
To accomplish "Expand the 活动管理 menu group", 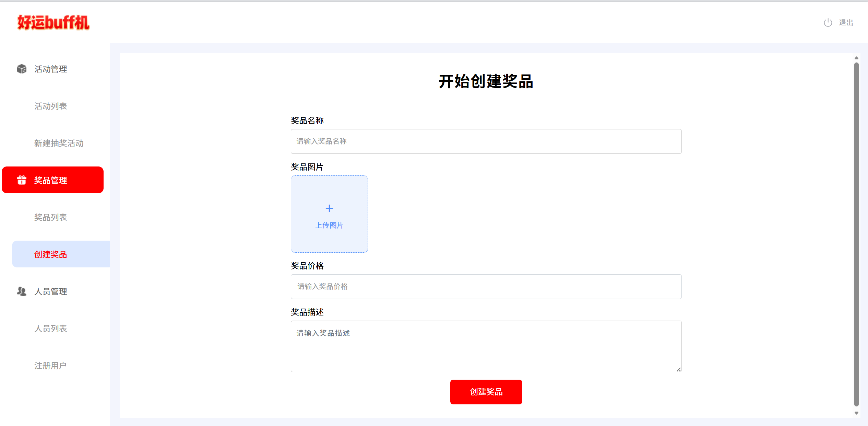I will pyautogui.click(x=50, y=69).
